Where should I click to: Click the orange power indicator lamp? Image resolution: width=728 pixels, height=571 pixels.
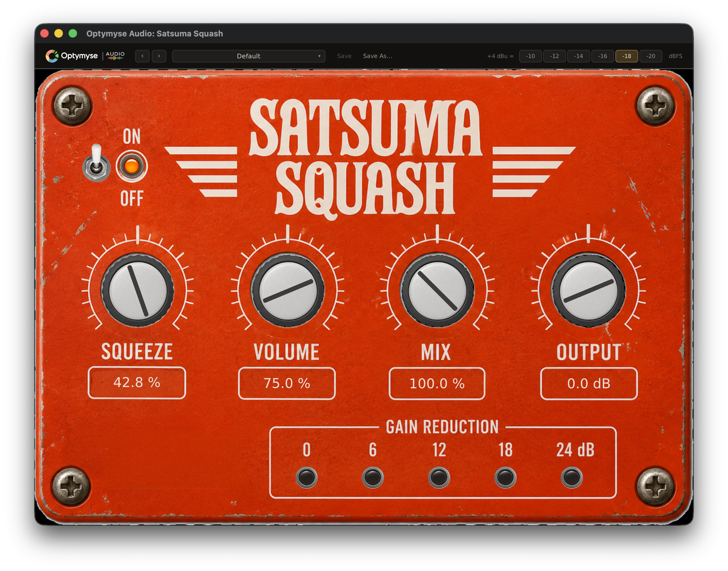(x=132, y=166)
